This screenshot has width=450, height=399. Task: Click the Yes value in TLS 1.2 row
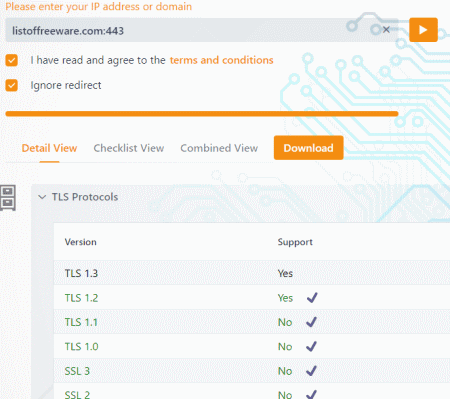(285, 298)
